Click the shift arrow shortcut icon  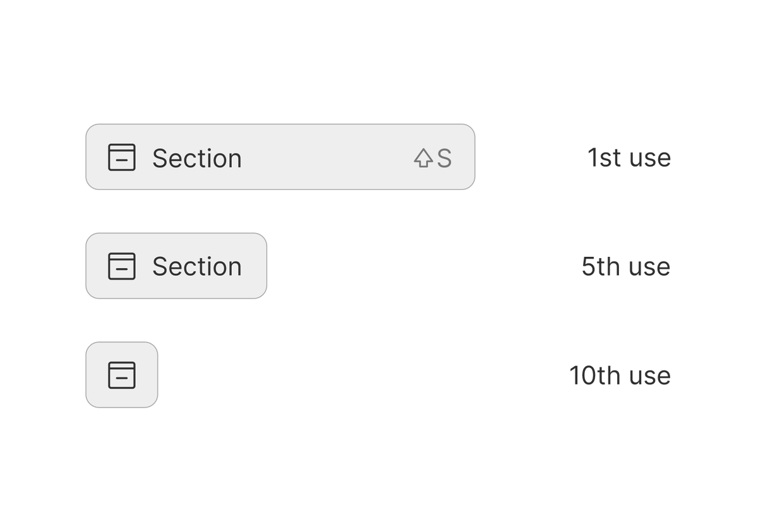coord(423,158)
